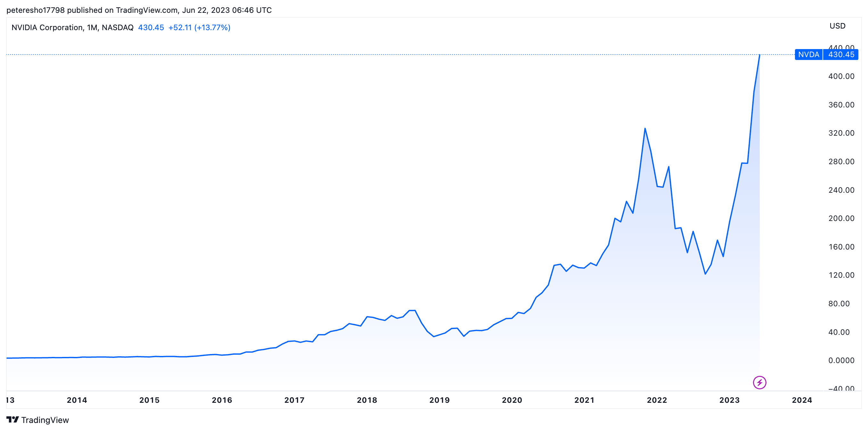Click the 320.00 price axis label
Image resolution: width=868 pixels, height=431 pixels.
[x=841, y=133]
